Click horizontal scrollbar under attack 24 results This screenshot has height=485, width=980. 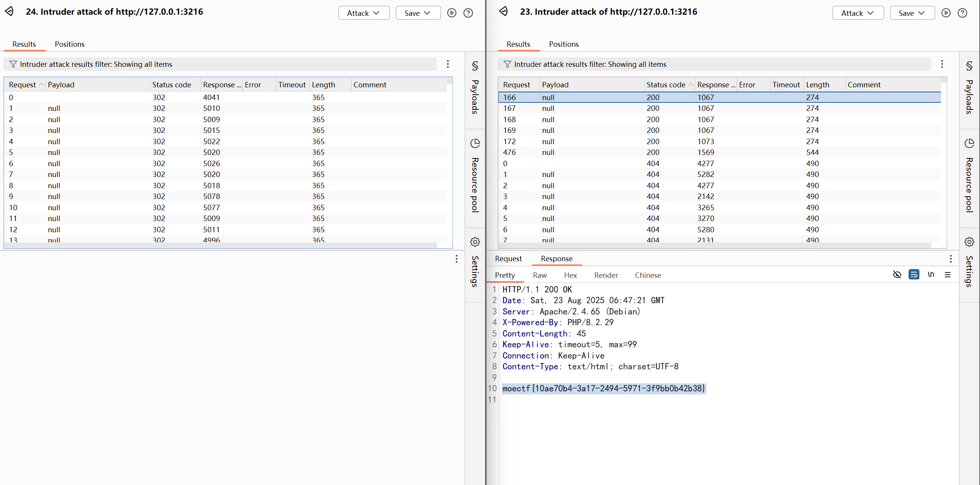tap(220, 246)
